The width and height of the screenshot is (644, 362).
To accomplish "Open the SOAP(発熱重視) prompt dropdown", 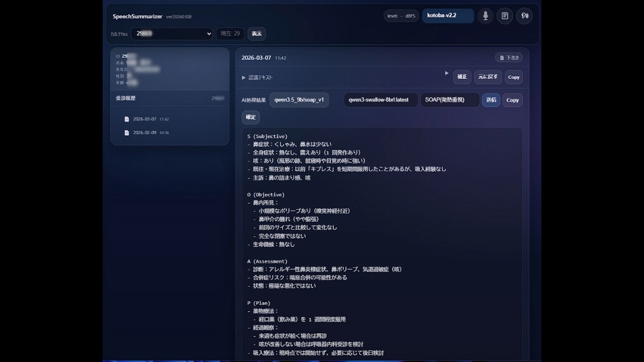I will point(450,100).
